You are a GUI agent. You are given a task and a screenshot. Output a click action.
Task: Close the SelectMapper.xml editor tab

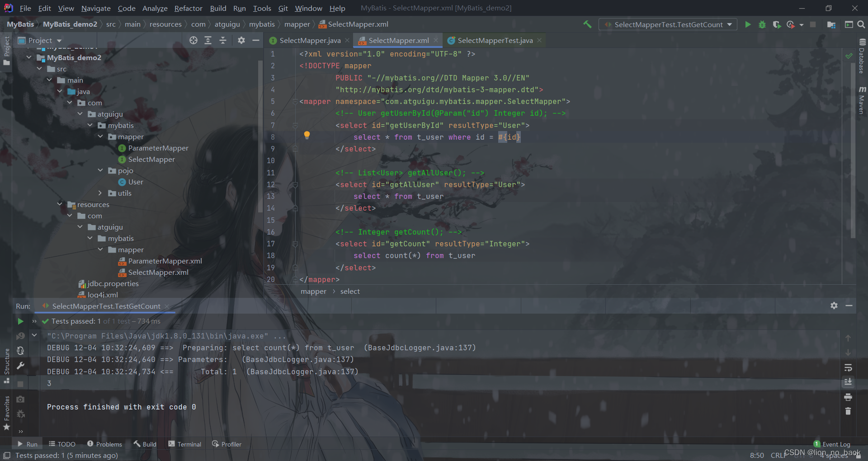tap(436, 40)
